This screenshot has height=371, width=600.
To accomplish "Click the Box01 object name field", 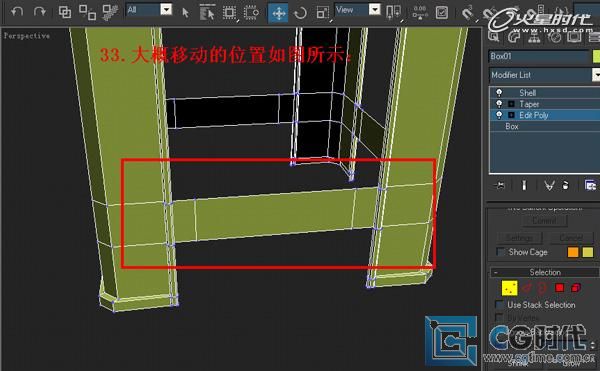I will tap(539, 57).
